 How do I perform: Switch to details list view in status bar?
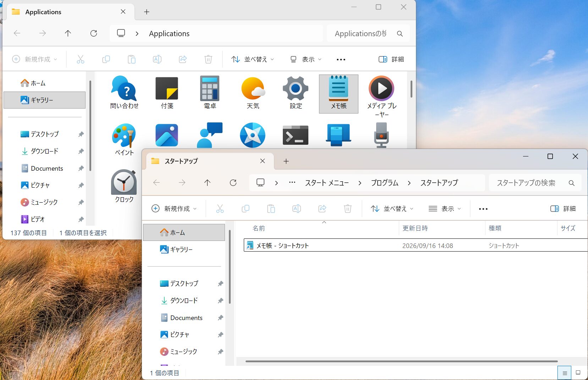565,373
